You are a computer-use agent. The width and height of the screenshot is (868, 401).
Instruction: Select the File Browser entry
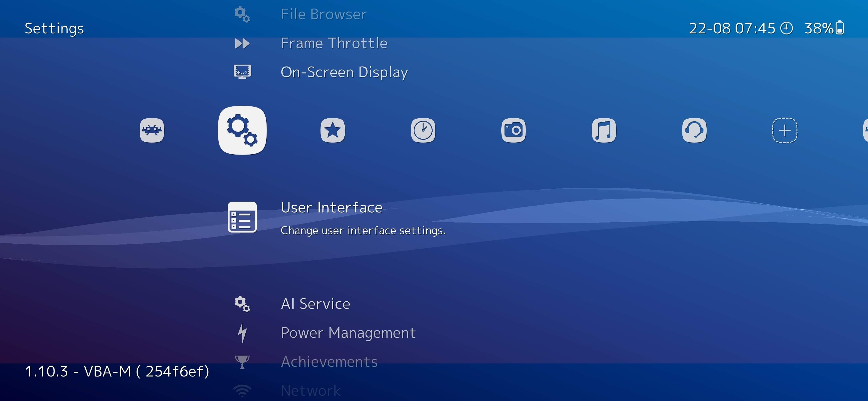coord(323,14)
